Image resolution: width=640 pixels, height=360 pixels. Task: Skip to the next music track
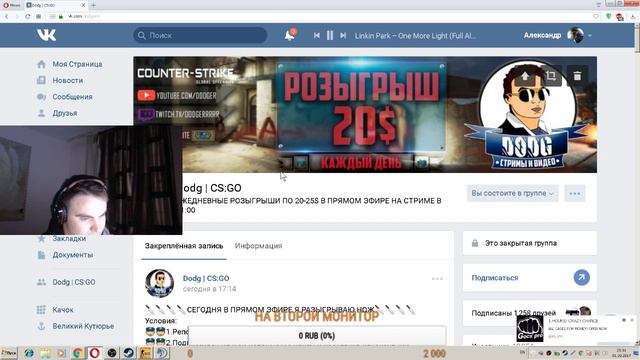[343, 36]
